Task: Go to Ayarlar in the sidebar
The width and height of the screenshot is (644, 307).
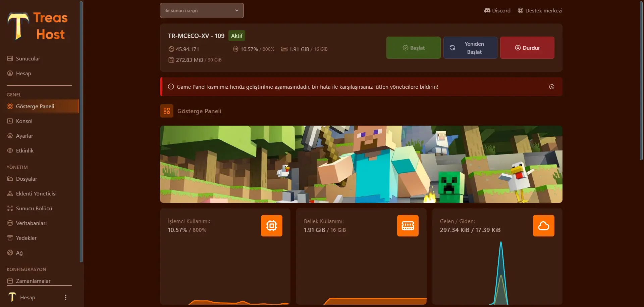Action: tap(39, 136)
